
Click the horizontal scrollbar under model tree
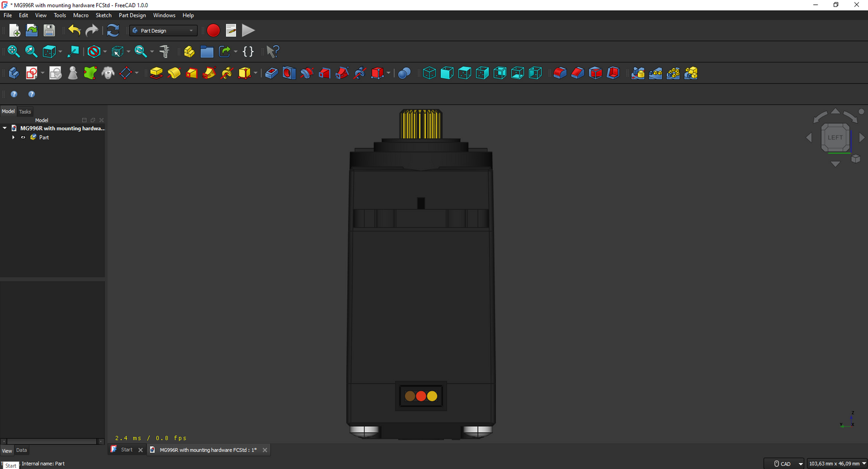click(x=50, y=442)
